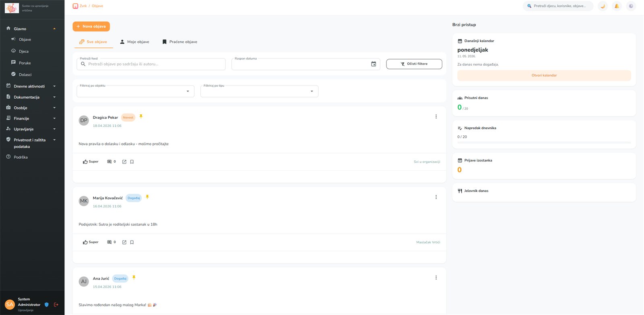Click Svi u organizaciji audience label
644x315 pixels.
pos(427,162)
